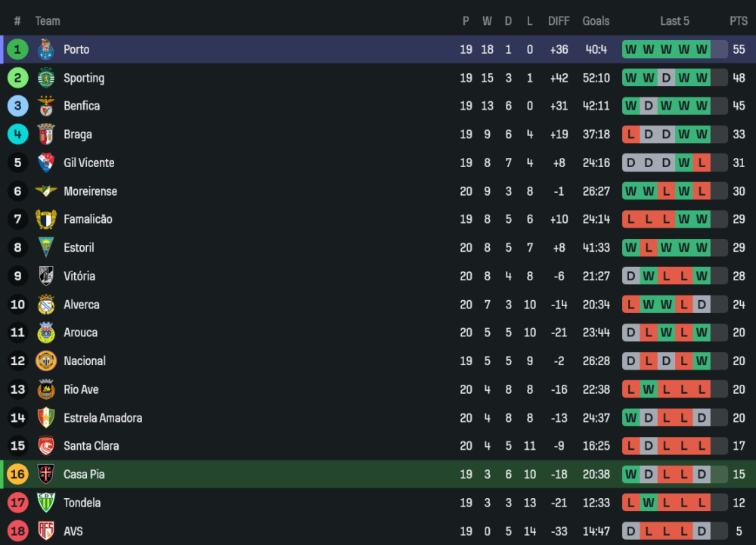Open the Santa Clara team link
This screenshot has width=756, height=545.
pos(91,446)
